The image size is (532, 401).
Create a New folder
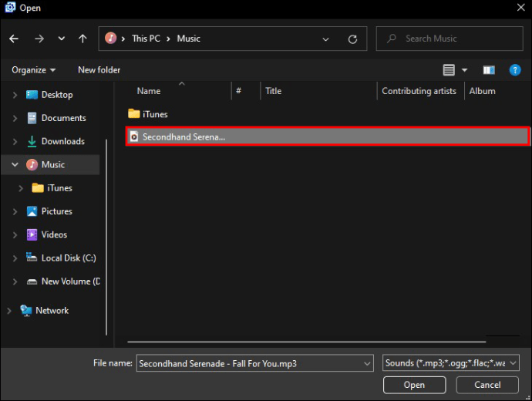click(x=99, y=70)
